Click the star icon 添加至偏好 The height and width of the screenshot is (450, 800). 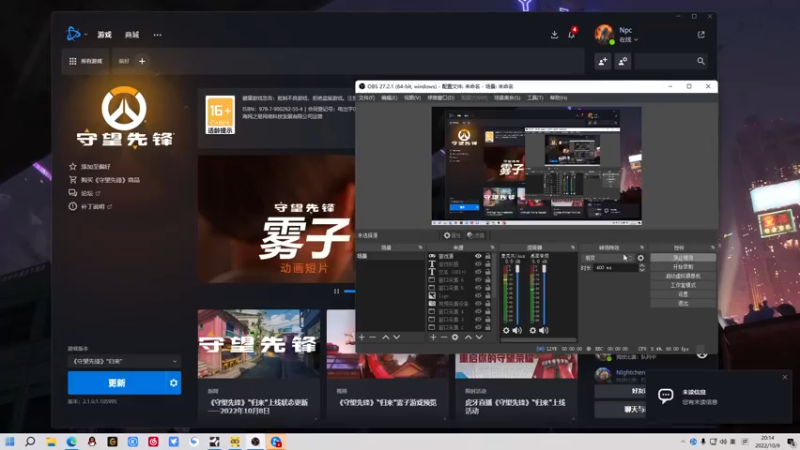coord(73,166)
